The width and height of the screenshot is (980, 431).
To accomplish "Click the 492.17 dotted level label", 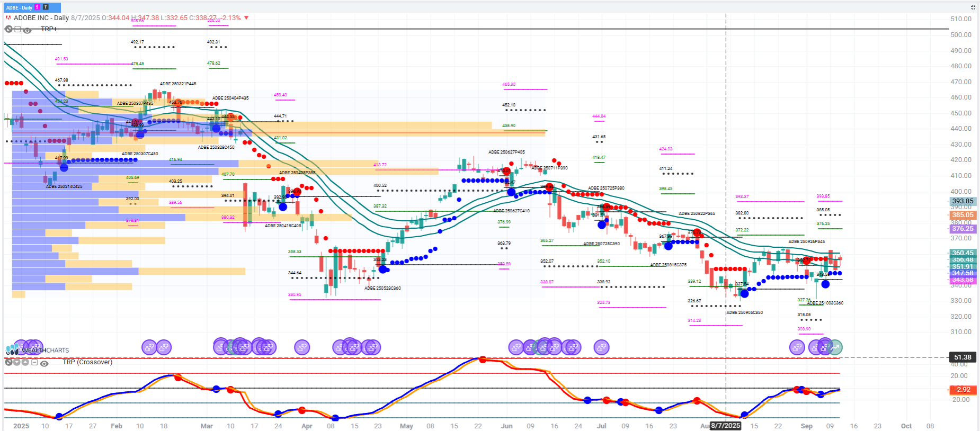I will [x=137, y=42].
